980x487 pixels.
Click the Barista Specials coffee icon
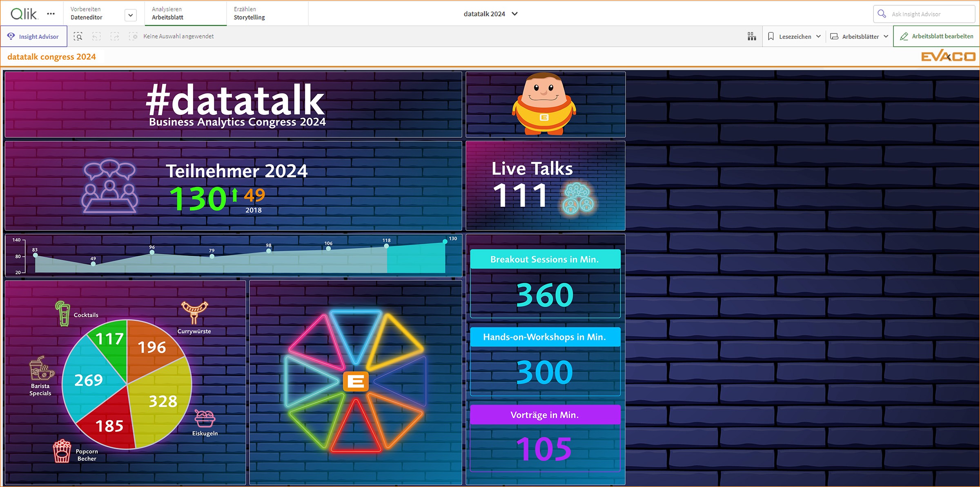point(41,368)
